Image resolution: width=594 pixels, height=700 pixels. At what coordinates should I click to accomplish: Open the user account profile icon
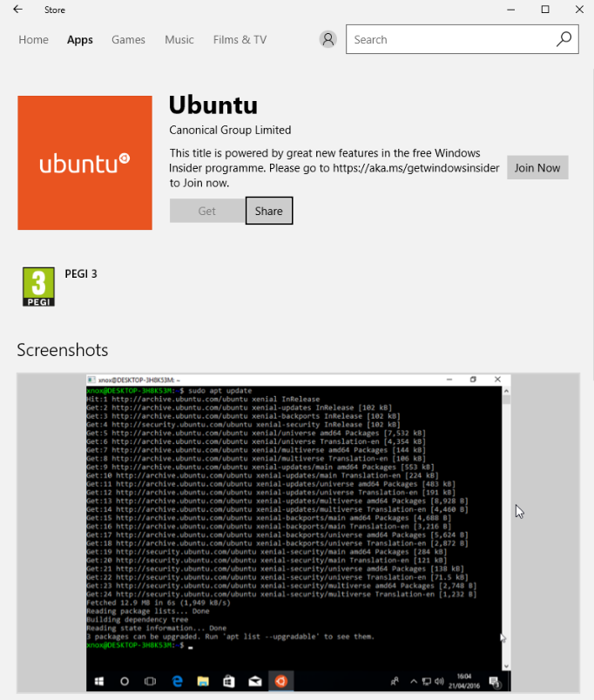coord(327,39)
